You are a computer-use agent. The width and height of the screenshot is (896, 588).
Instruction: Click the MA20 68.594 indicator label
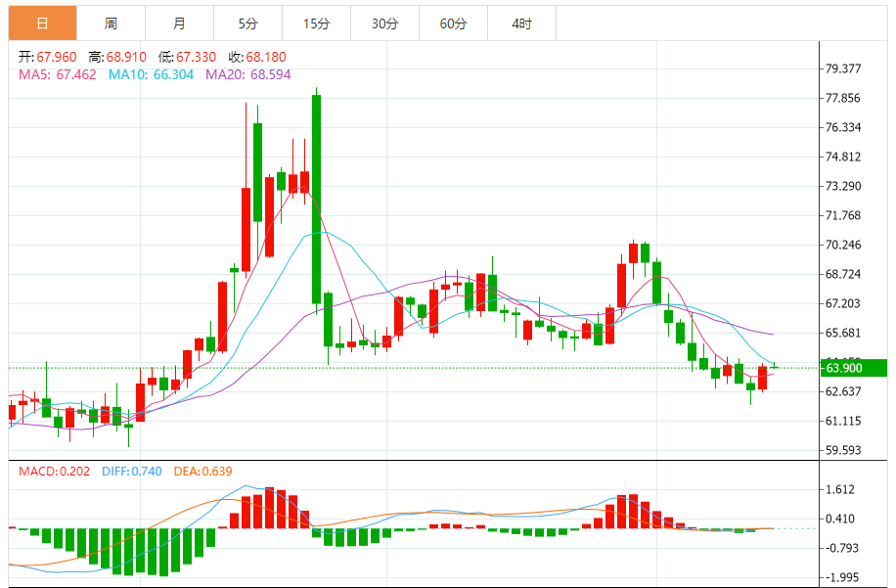248,75
